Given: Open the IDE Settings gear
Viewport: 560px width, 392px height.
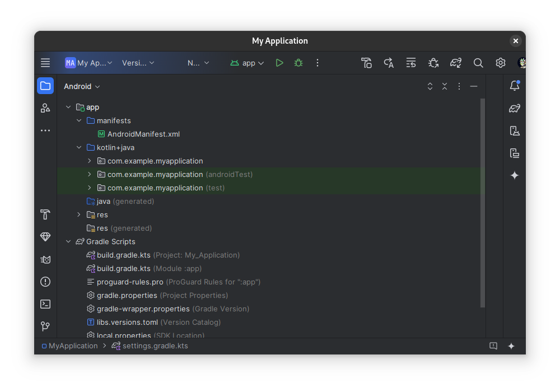Looking at the screenshot, I should point(500,63).
